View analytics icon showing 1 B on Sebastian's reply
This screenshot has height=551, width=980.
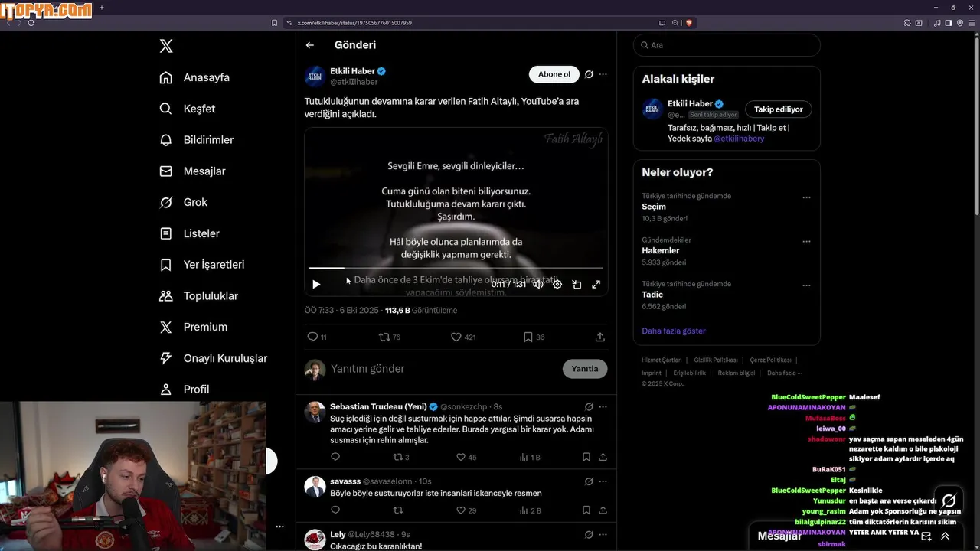click(530, 457)
